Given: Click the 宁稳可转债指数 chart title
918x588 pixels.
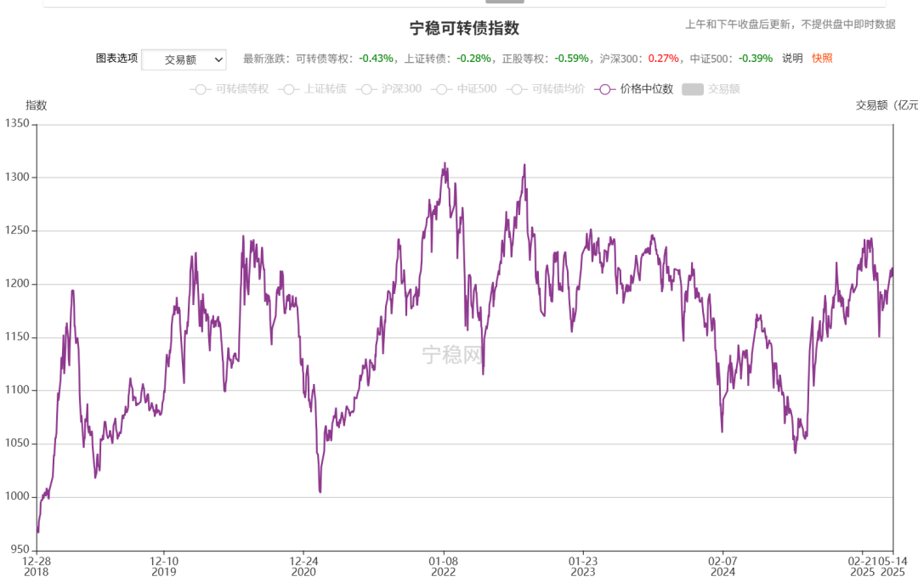Looking at the screenshot, I should [464, 28].
